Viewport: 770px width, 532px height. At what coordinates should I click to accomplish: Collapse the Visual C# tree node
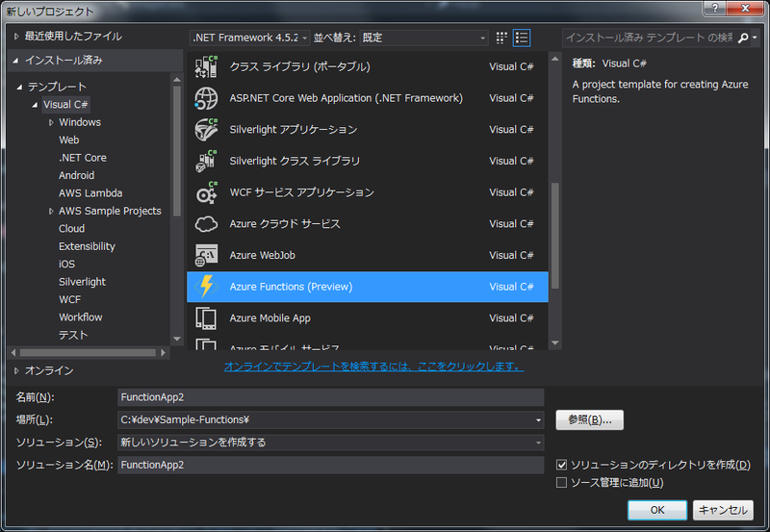35,105
